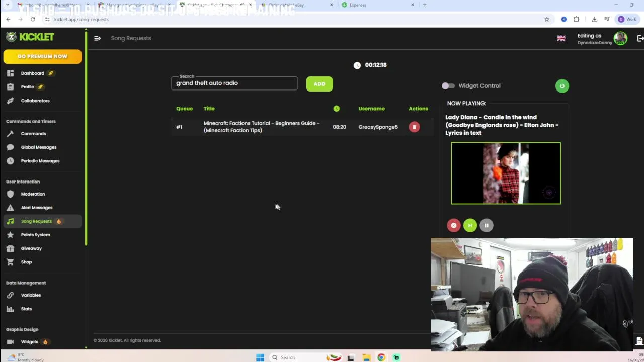The image size is (644, 362).
Task: Open Periodic Messages
Action: [40, 161]
